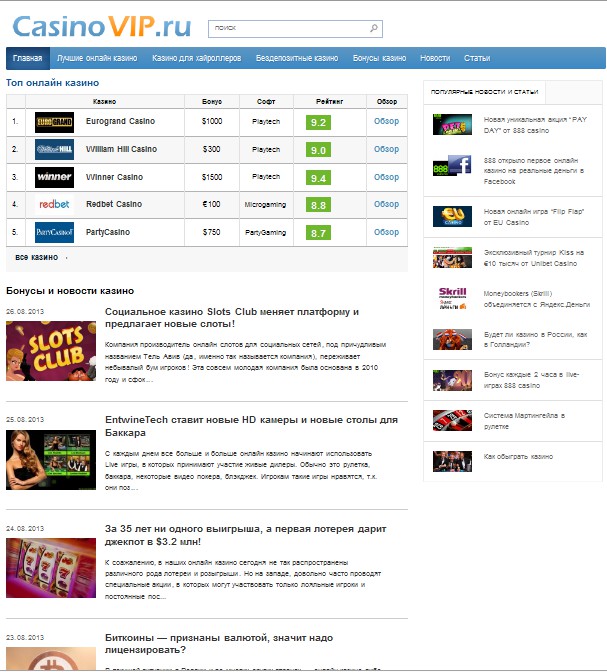The width and height of the screenshot is (607, 672).
Task: Click the search magnifier icon
Action: 374,28
